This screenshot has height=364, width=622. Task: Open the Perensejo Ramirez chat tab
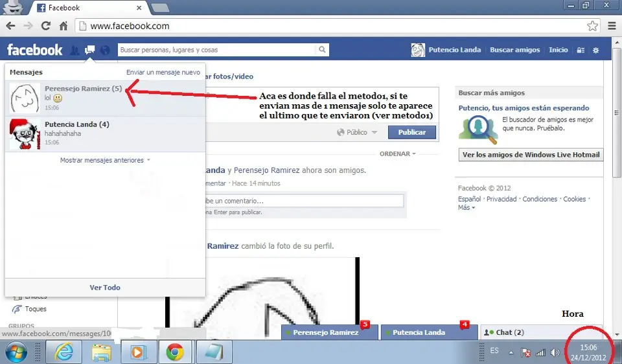329,332
